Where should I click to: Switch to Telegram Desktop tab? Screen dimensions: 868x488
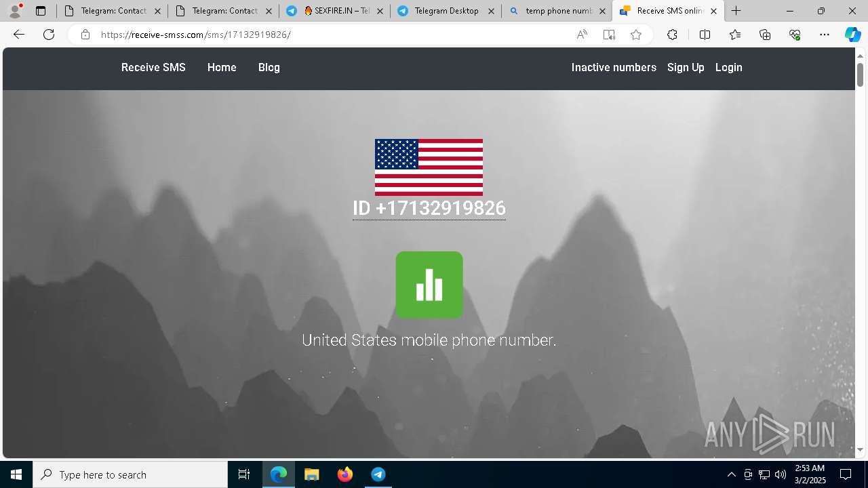click(x=446, y=11)
